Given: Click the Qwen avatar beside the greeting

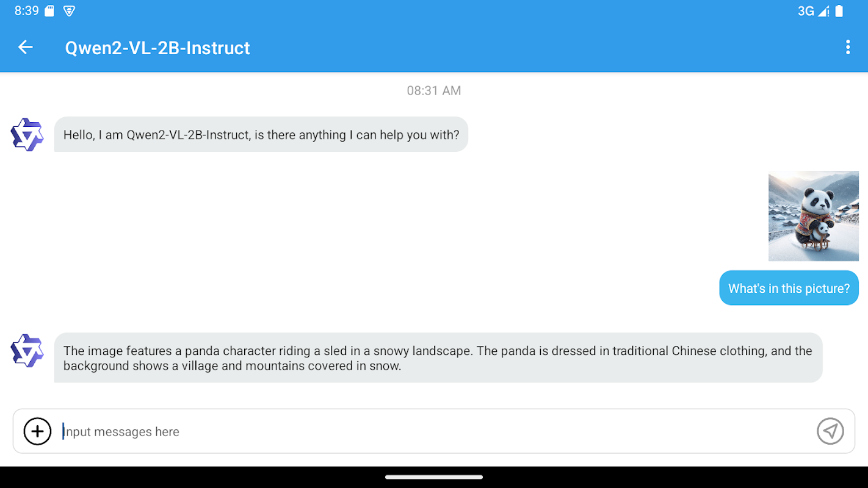Looking at the screenshot, I should pyautogui.click(x=27, y=134).
